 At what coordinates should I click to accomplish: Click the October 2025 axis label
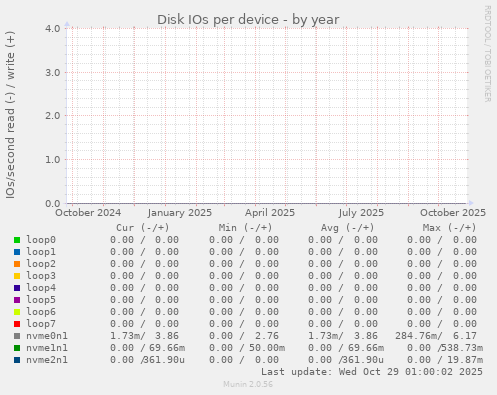click(x=453, y=213)
